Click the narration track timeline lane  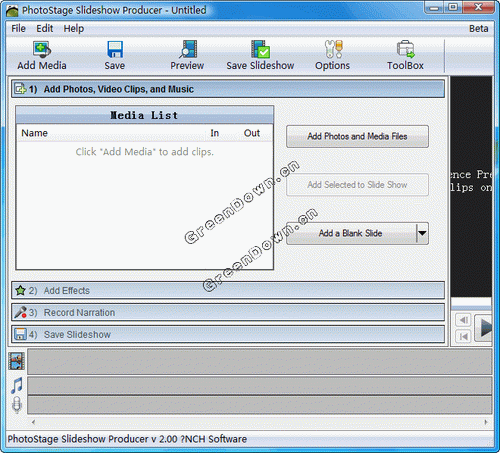pos(260,405)
